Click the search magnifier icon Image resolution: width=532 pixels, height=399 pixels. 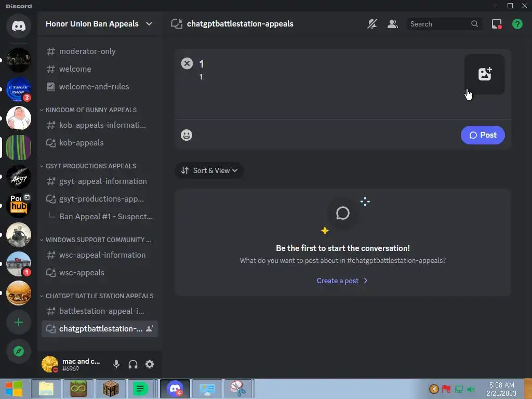(x=474, y=24)
